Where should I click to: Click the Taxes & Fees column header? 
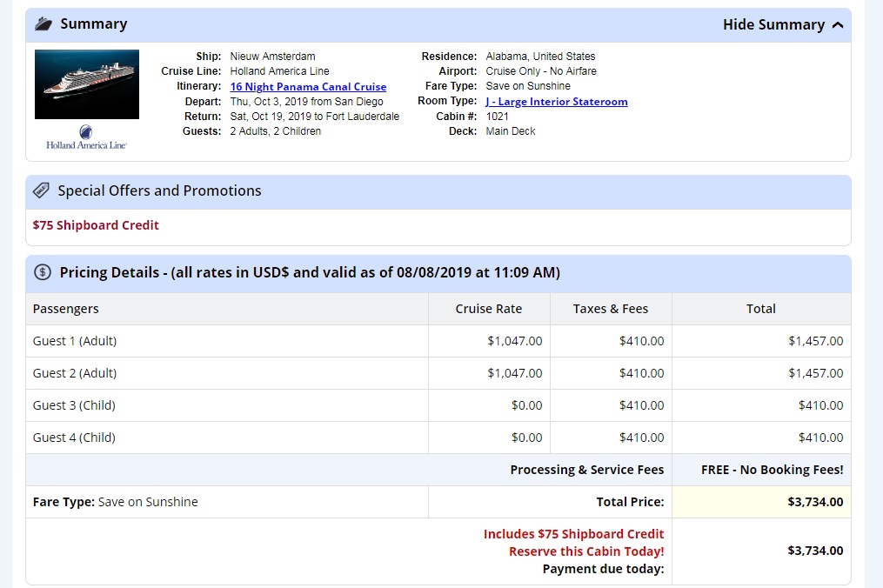pos(611,309)
